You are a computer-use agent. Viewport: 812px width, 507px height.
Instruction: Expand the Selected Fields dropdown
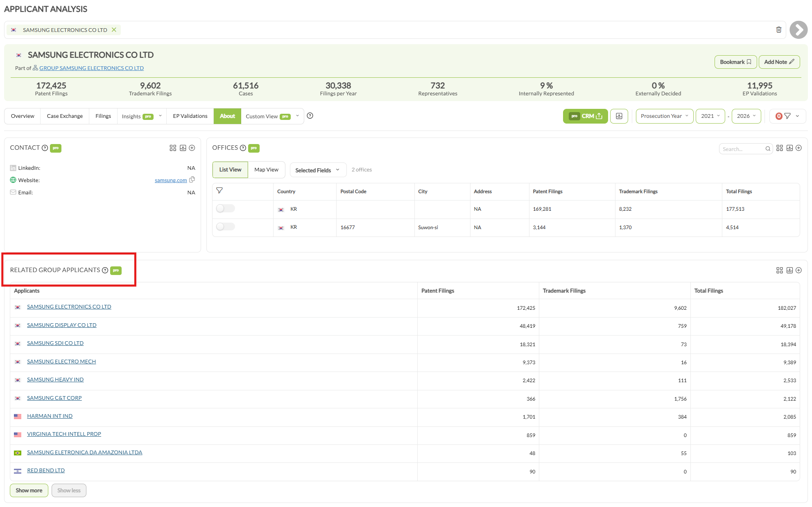tap(318, 170)
